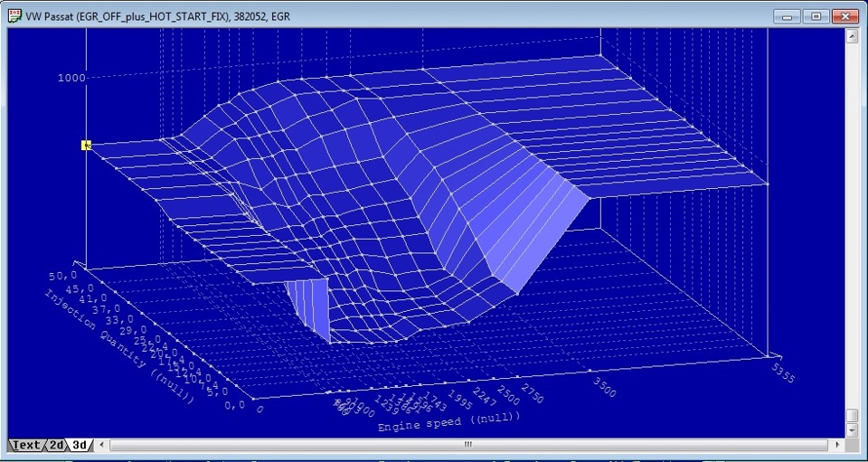Switch to the Text tab
Image resolution: width=868 pixels, height=462 pixels.
[x=26, y=445]
